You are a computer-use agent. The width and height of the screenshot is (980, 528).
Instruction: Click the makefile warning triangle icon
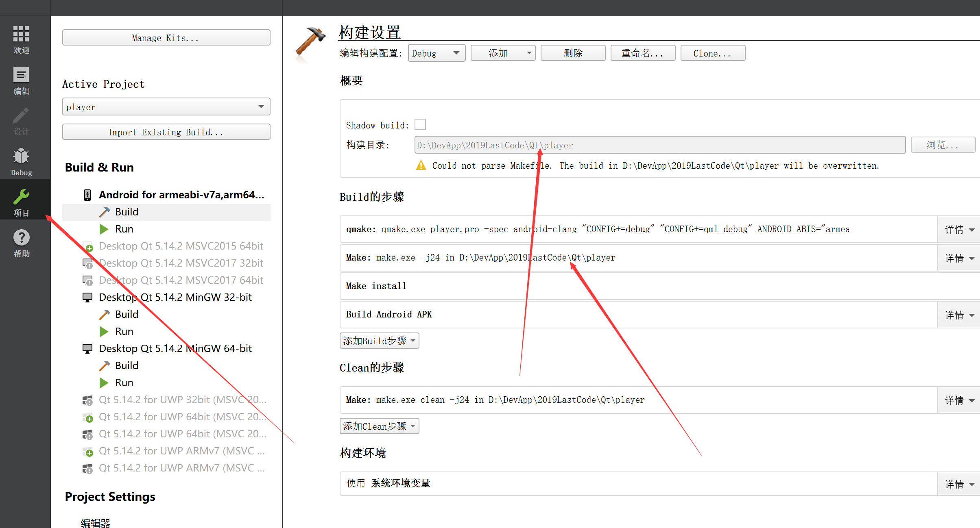[421, 165]
